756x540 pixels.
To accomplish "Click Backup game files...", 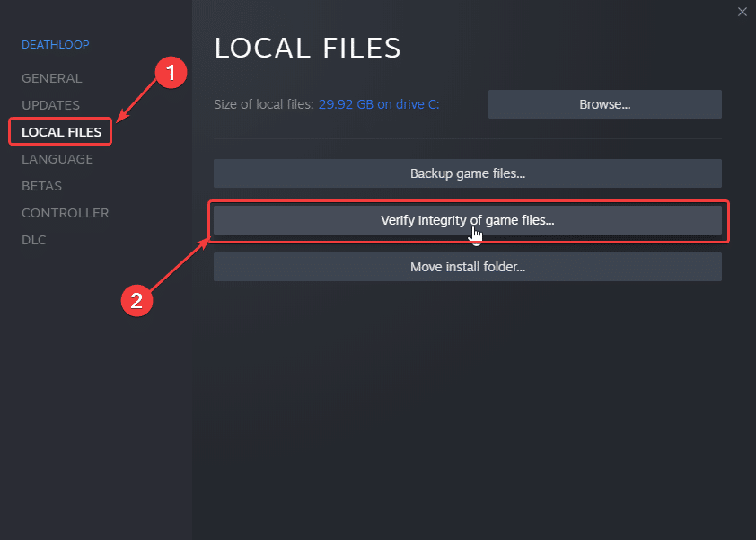I will coord(467,173).
